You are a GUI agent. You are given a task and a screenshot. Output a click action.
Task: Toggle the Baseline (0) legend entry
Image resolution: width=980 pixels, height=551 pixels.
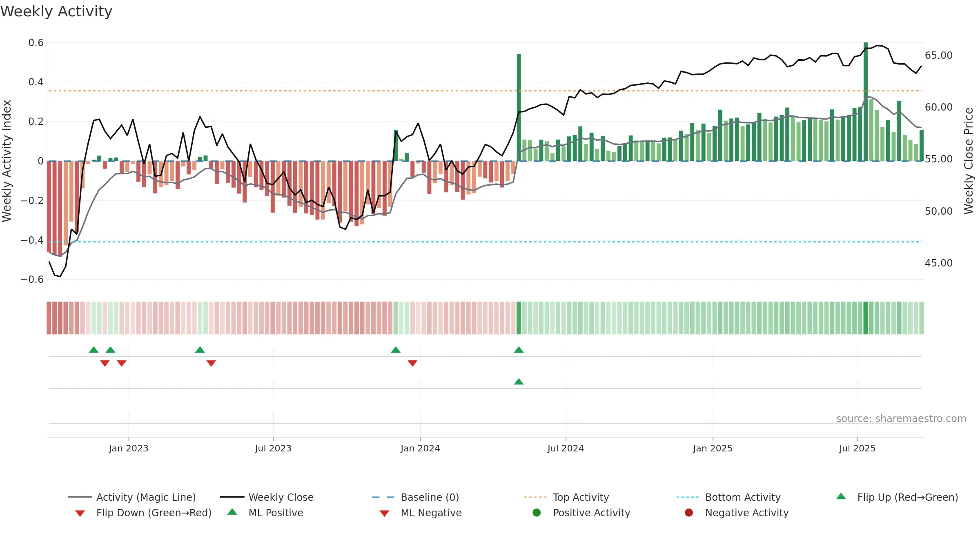[x=416, y=497]
